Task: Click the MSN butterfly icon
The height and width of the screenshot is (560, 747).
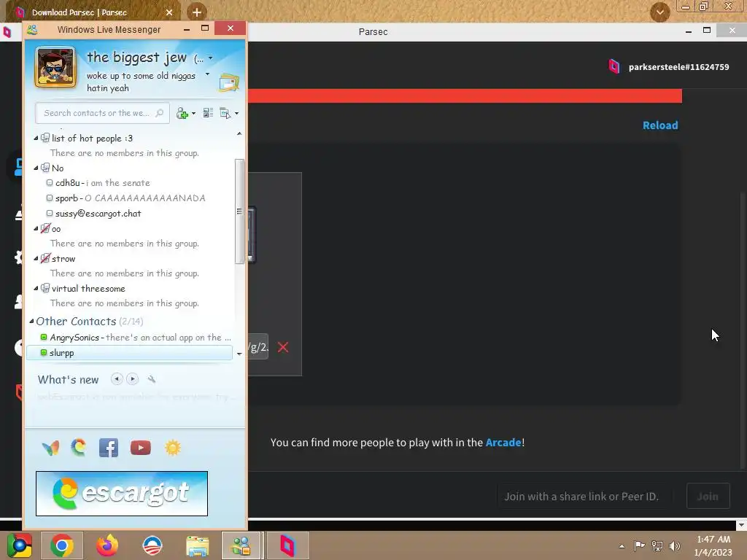Action: pyautogui.click(x=50, y=448)
